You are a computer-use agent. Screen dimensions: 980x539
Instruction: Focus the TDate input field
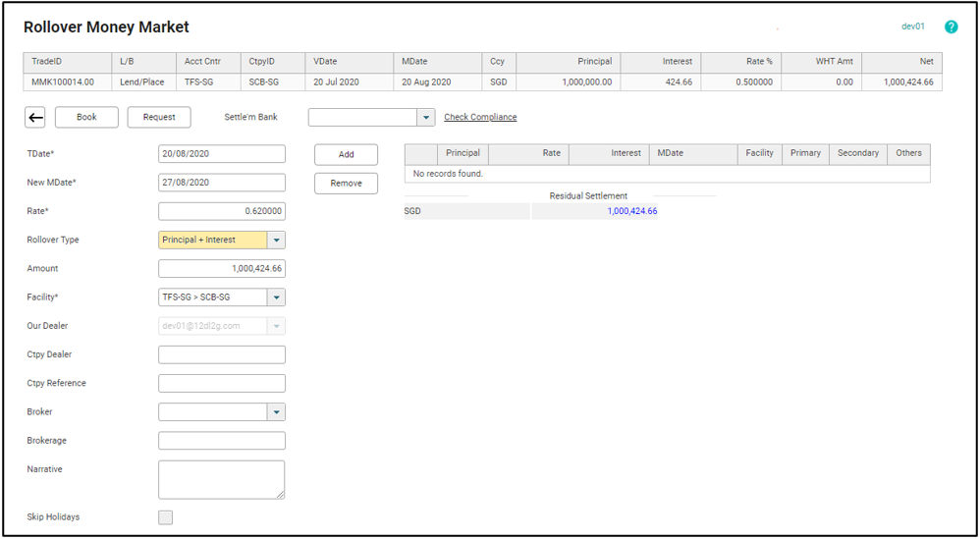tap(221, 154)
